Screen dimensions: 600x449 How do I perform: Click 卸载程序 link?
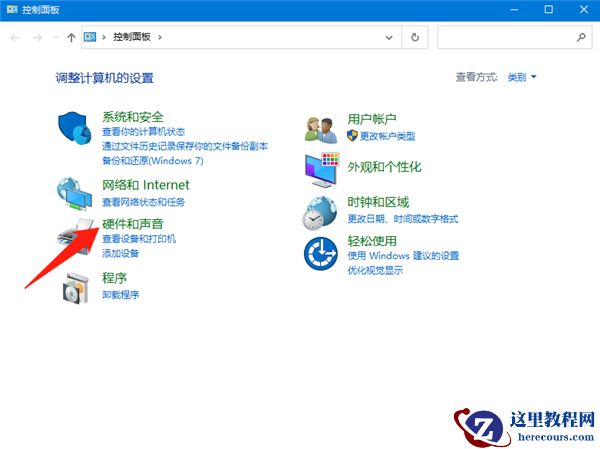(x=120, y=294)
